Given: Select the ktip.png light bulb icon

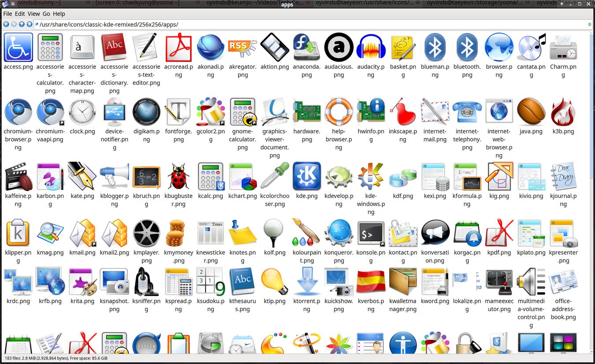Looking at the screenshot, I should tap(275, 282).
